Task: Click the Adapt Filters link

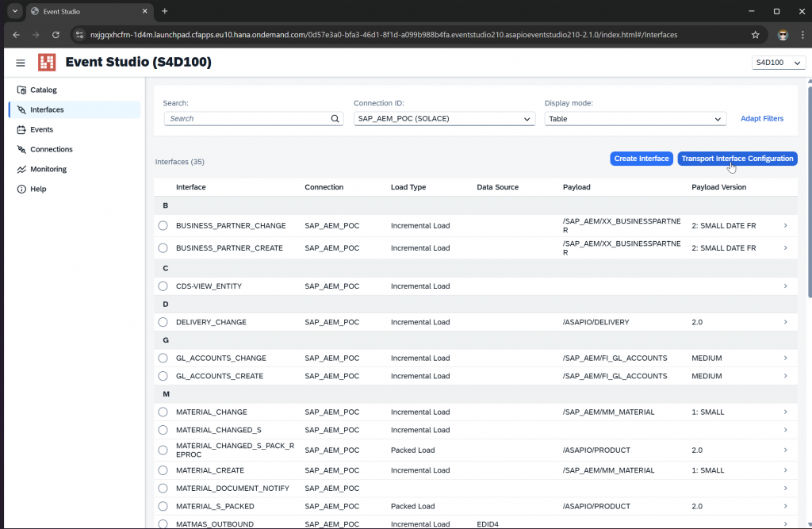Action: tap(761, 119)
